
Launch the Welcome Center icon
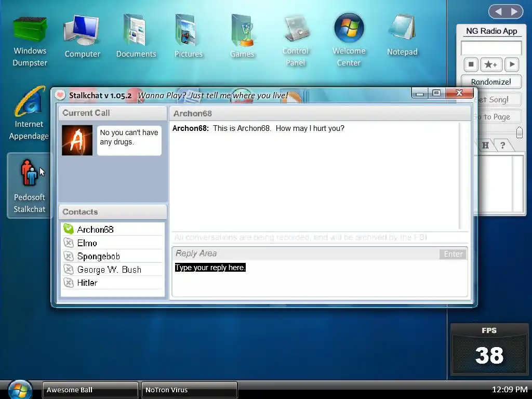(349, 40)
